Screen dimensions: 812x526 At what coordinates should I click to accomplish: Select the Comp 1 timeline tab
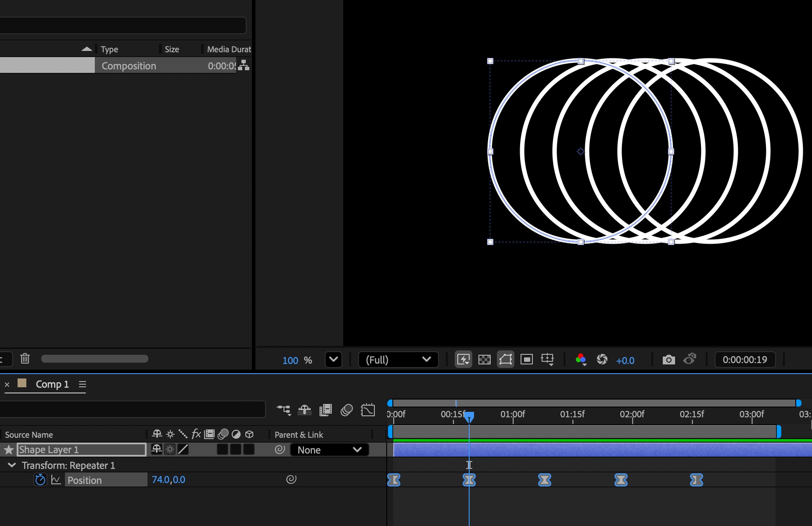pyautogui.click(x=52, y=384)
